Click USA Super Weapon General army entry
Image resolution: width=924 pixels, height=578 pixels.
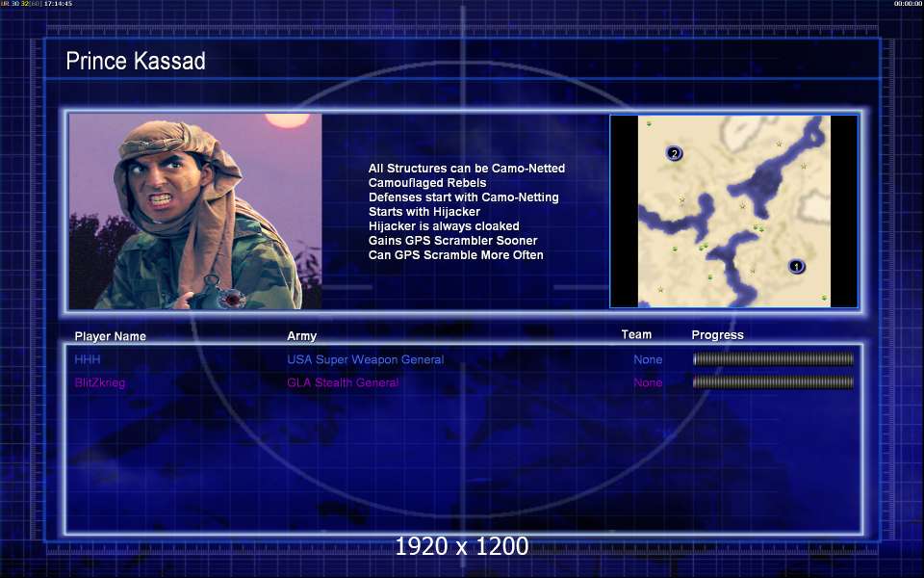(x=366, y=359)
